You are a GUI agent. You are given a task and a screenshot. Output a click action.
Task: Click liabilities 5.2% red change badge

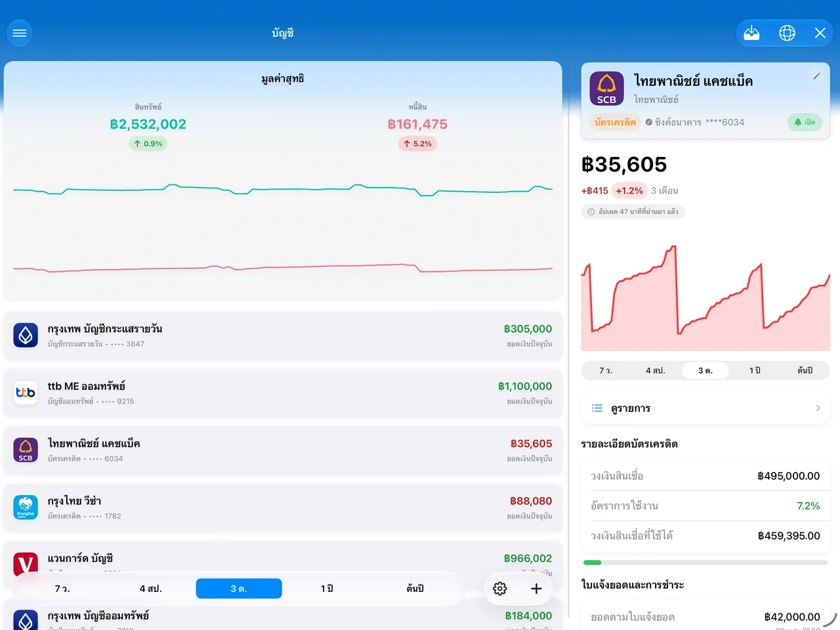pos(417,144)
